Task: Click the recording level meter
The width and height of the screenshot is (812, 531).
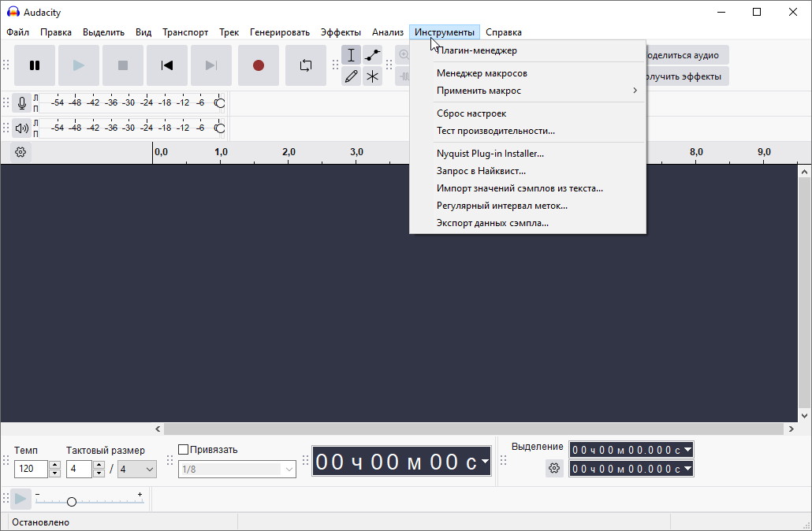Action: tap(132, 103)
